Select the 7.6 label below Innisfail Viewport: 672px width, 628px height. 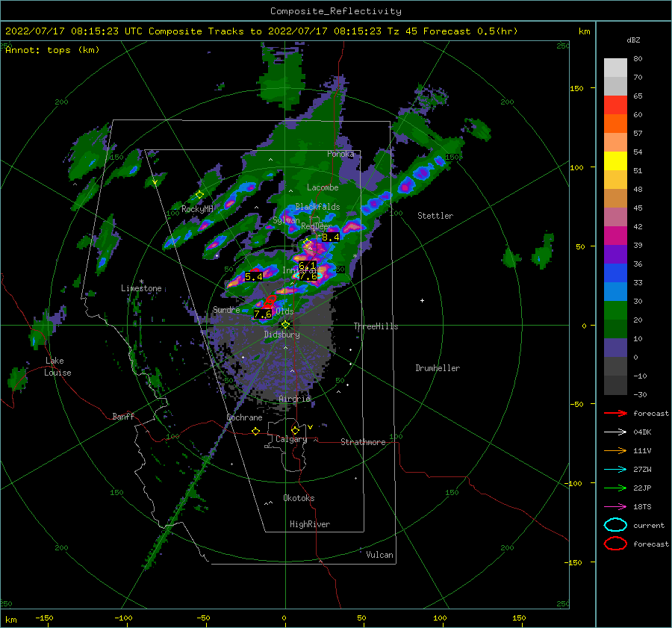[308, 276]
